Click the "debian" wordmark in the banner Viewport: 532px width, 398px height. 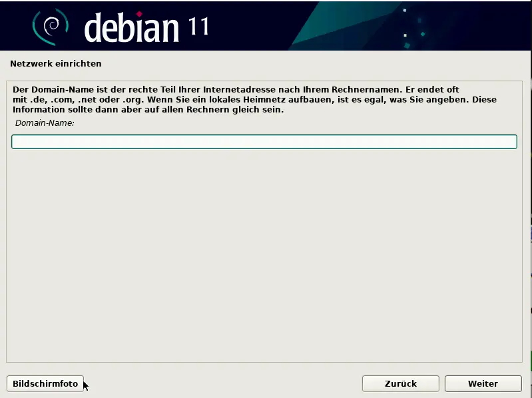click(x=132, y=28)
